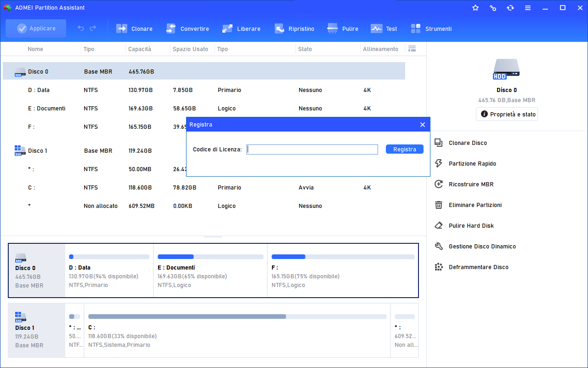588x368 pixels.
Task: Select the Disco 0 block in disk map
Action: pos(37,270)
